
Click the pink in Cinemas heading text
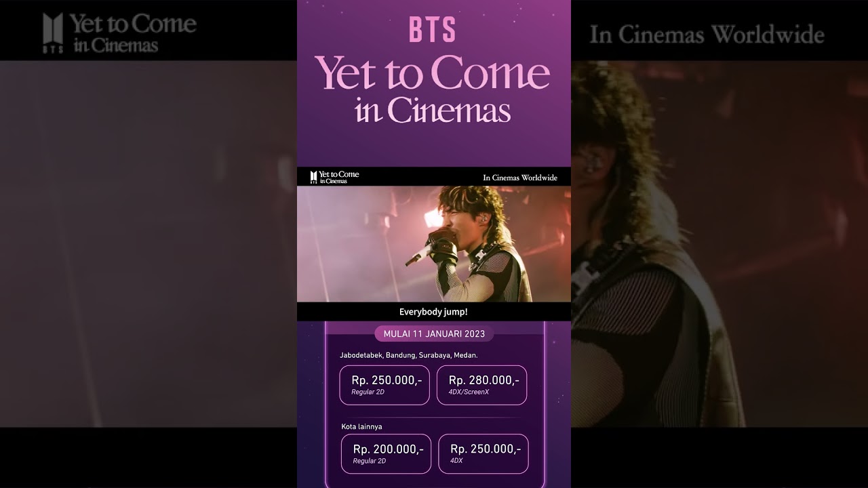[x=433, y=109]
